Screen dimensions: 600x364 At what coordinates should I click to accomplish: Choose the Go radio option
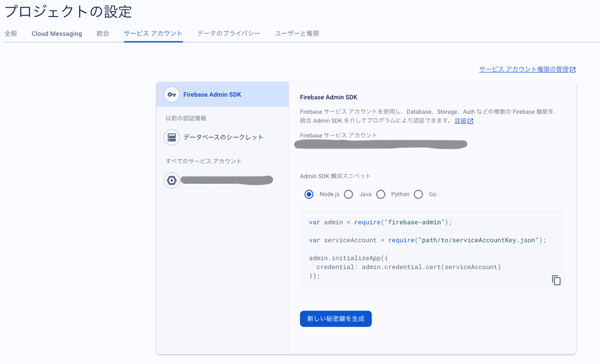pos(418,194)
